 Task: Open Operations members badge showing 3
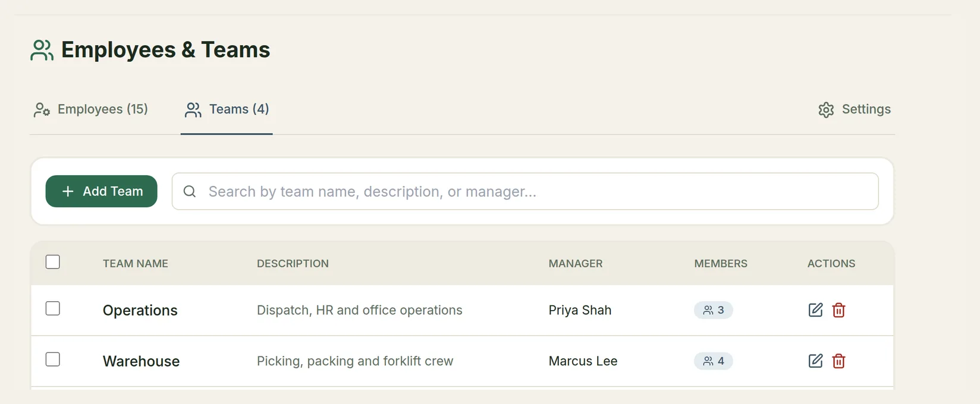point(713,310)
